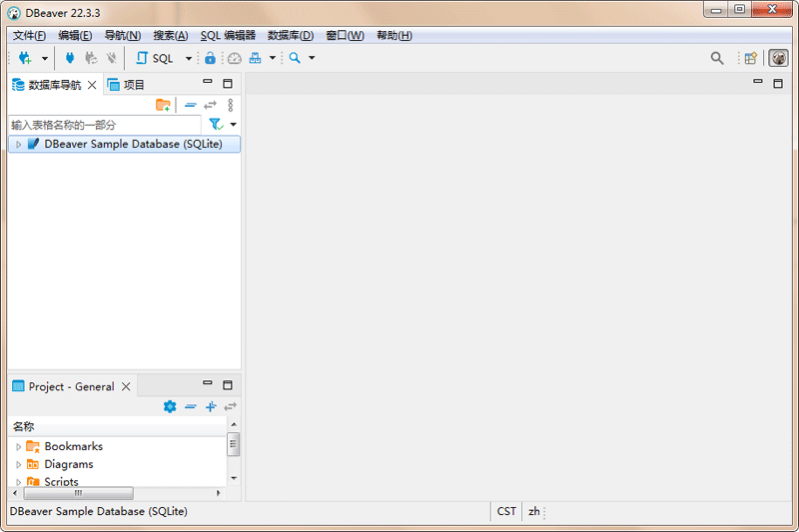
Task: Click the horizontal scrollbar in Project panel
Action: (x=79, y=493)
